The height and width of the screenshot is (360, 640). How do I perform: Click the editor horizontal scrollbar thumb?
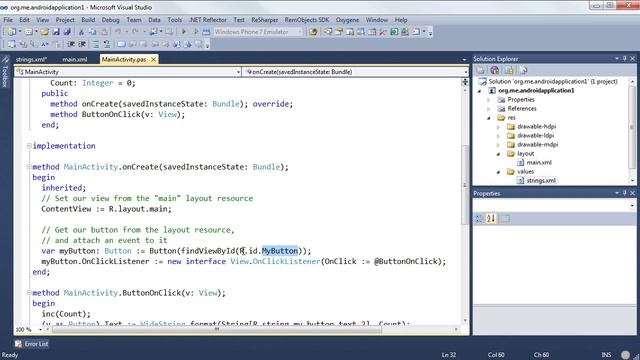click(217, 329)
